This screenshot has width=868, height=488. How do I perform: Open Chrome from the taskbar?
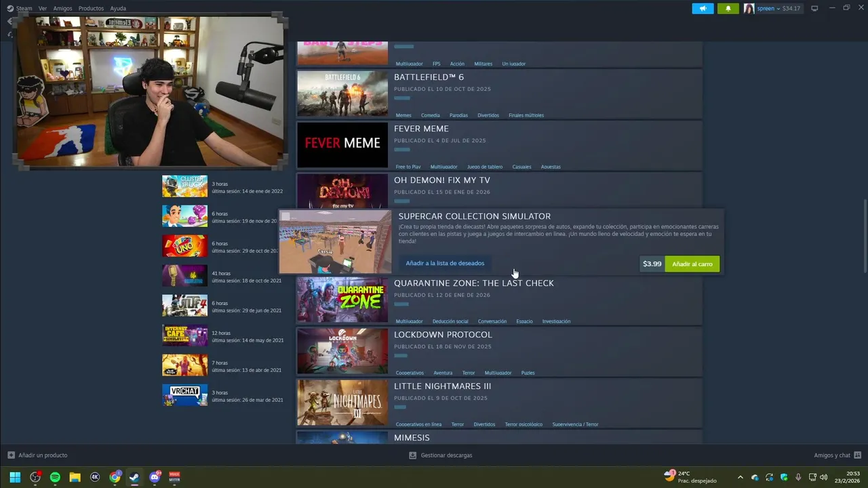click(x=115, y=477)
